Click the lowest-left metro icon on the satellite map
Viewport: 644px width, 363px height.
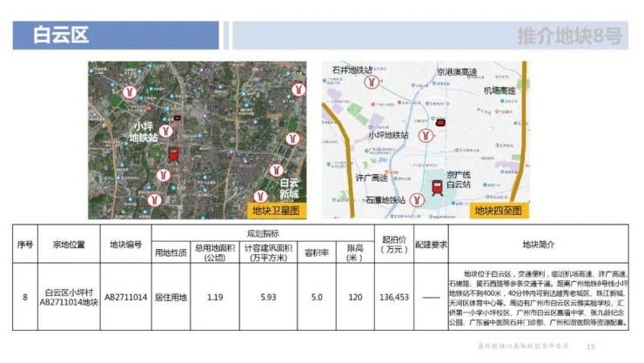pos(155,200)
